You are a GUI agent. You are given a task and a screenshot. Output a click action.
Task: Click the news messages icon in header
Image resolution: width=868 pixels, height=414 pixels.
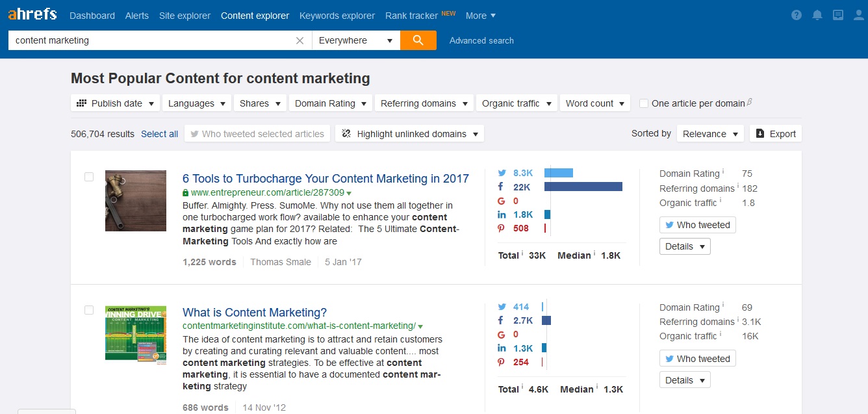coord(838,15)
